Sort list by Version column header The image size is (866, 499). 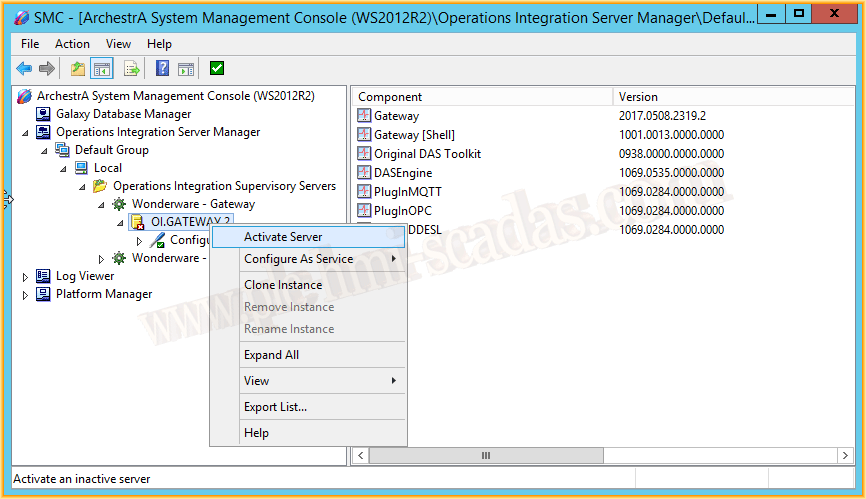pyautogui.click(x=638, y=97)
